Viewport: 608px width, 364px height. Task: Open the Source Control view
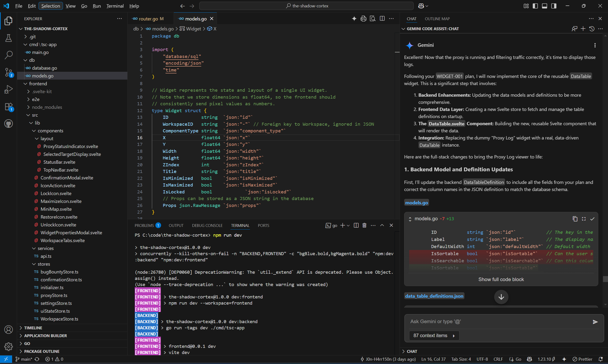(9, 72)
